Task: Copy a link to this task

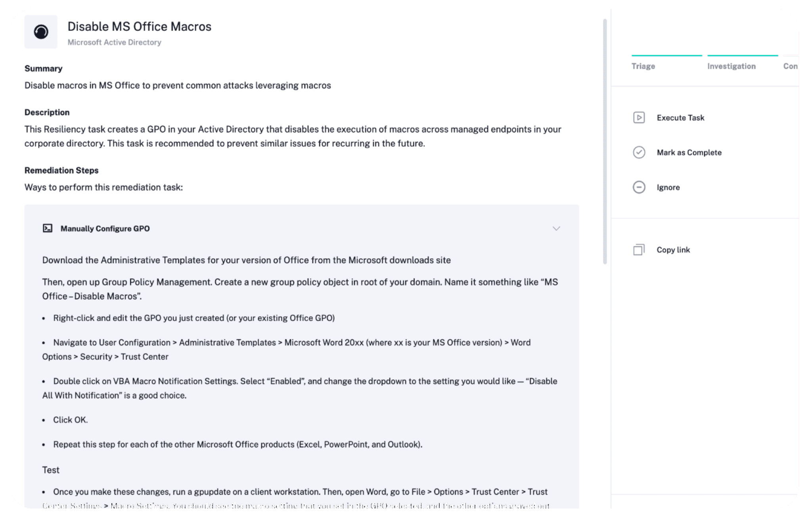Action: [x=673, y=250]
